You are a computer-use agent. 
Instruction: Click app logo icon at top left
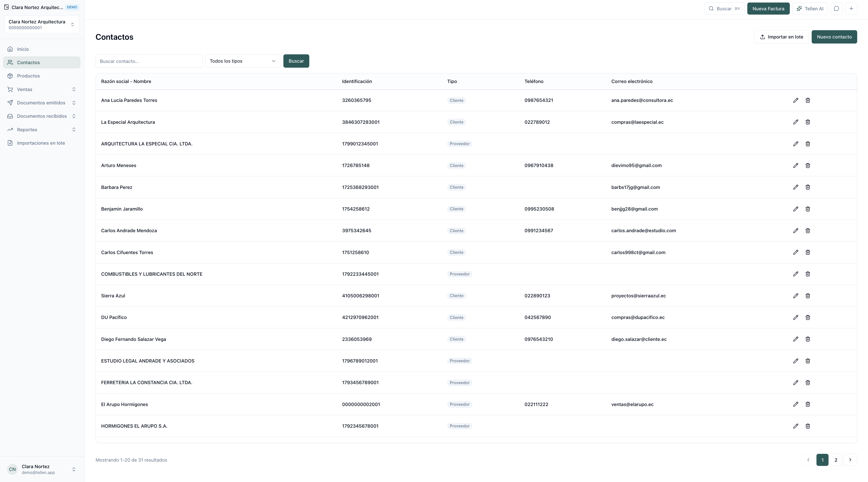click(x=6, y=7)
